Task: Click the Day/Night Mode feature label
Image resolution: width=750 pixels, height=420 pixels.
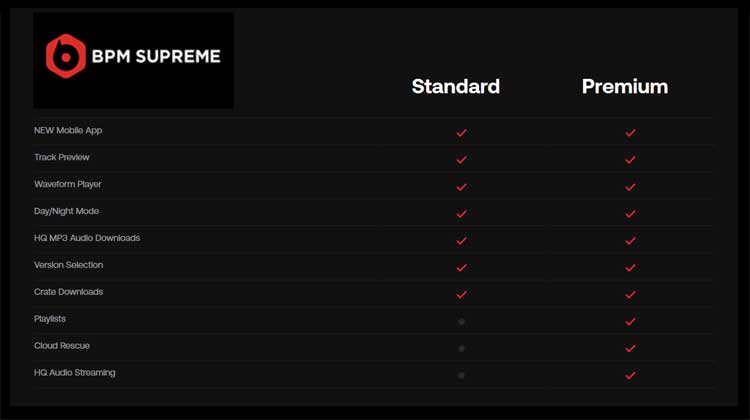Action: [x=67, y=211]
